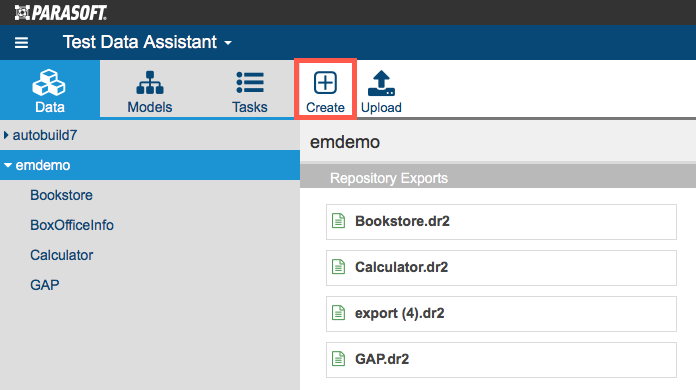Select the Data cubes icon
696x390 pixels.
click(x=49, y=83)
